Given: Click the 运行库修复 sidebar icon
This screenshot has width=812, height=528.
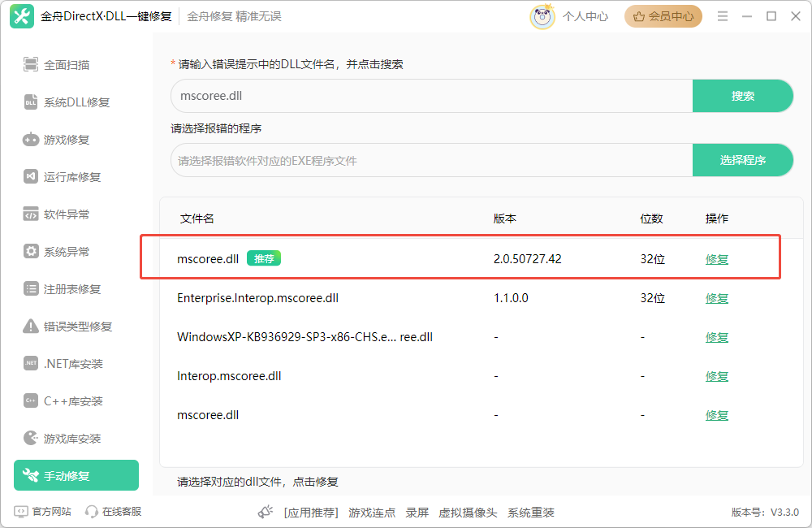Looking at the screenshot, I should point(31,177).
